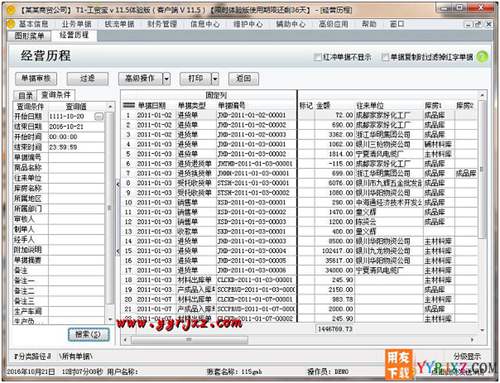The image size is (500, 383).
Task: Select cell XSD-2011-01-03-00002
Action: pyautogui.click(x=256, y=212)
